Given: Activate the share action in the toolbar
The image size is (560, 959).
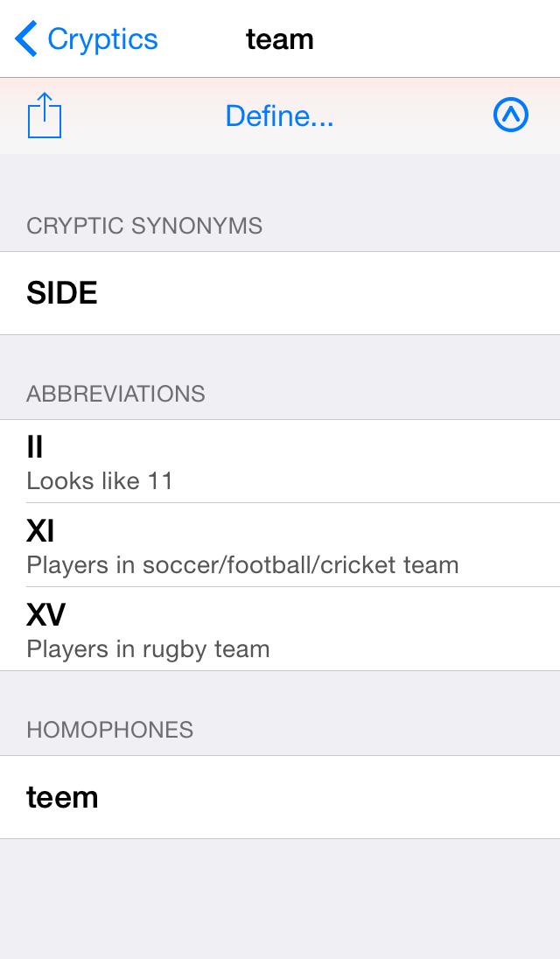Looking at the screenshot, I should click(x=43, y=115).
